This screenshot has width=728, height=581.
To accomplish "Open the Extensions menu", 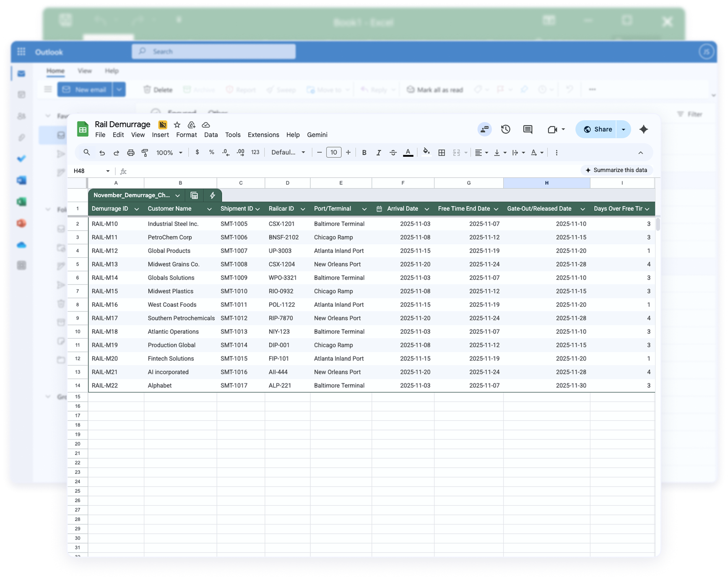I will tap(263, 135).
